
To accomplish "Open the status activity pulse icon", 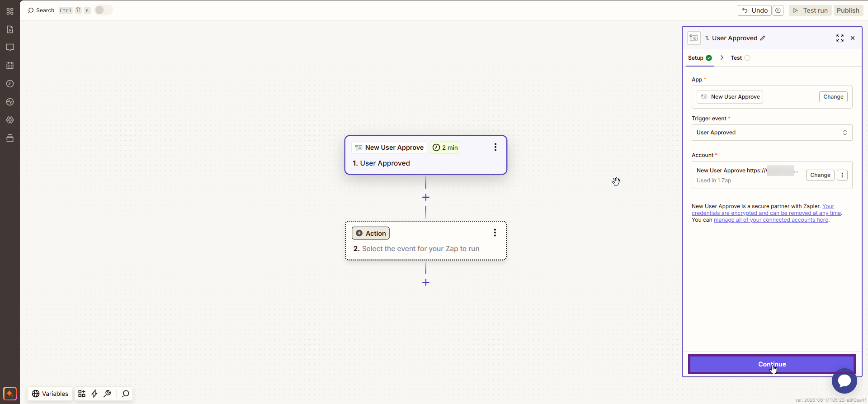I will click(x=10, y=102).
